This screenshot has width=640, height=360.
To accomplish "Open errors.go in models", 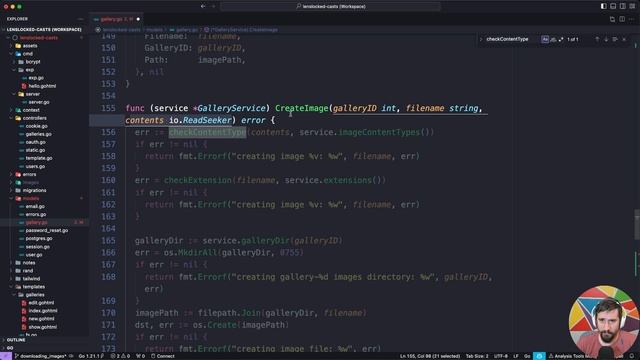I will pyautogui.click(x=36, y=215).
